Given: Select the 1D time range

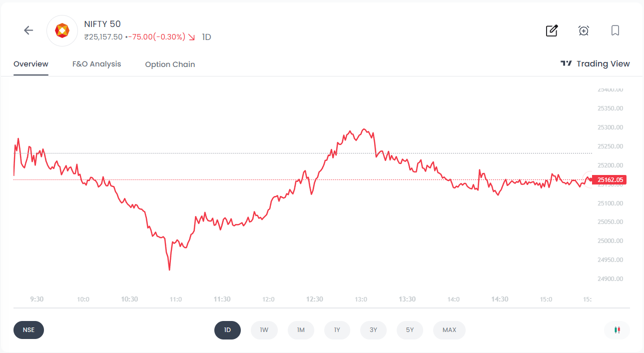Looking at the screenshot, I should pos(227,330).
